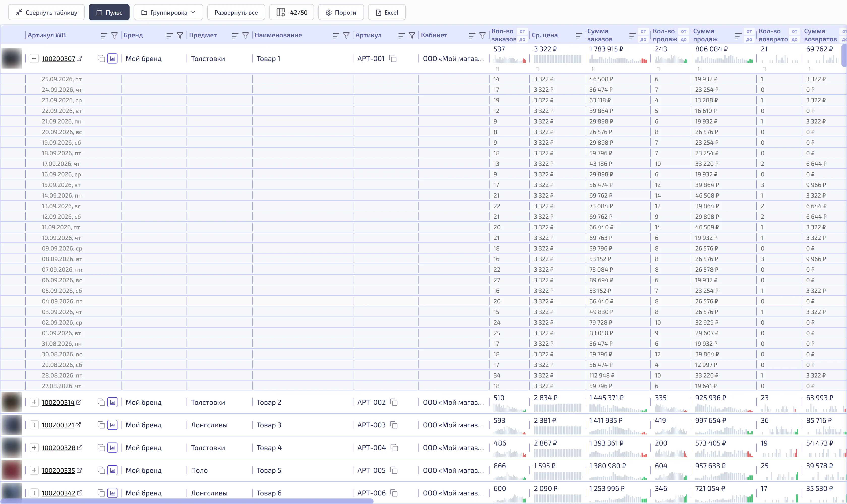Open filter for Предмет column
Image resolution: width=847 pixels, height=504 pixels.
[246, 35]
